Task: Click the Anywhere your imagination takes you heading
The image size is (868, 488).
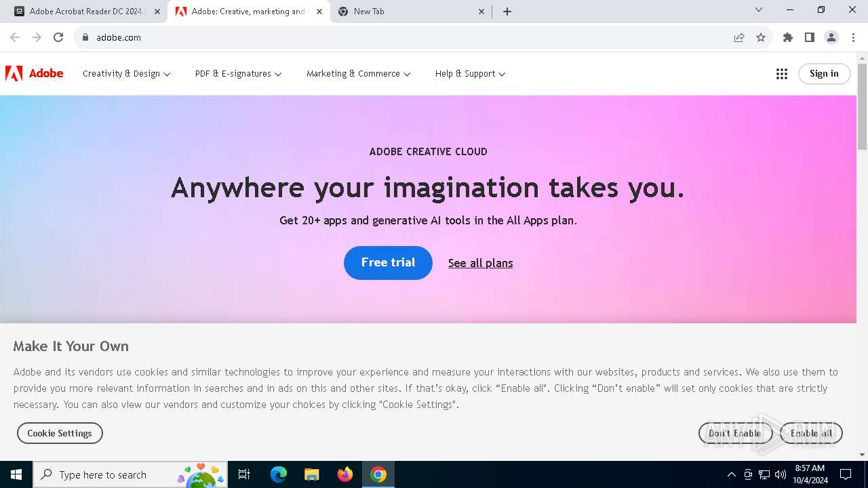Action: pos(428,188)
